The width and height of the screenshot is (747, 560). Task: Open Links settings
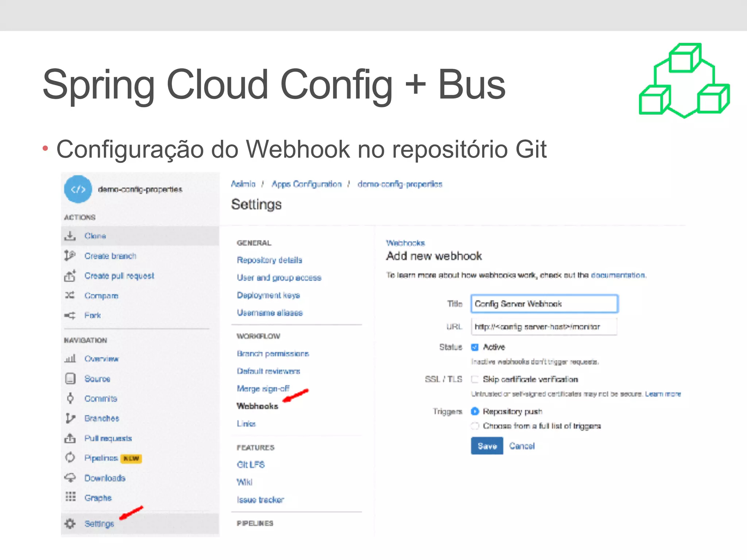246,424
